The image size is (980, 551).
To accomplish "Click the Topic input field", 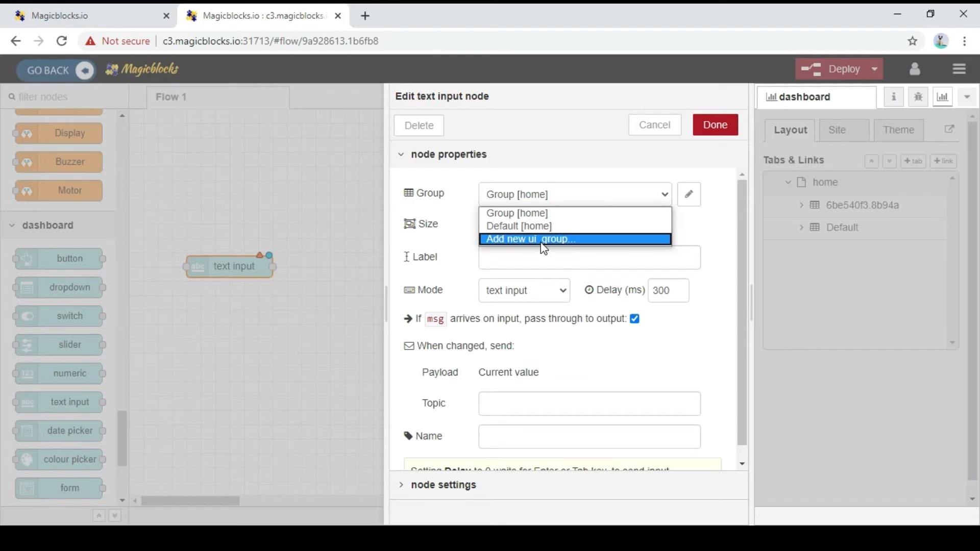I will click(590, 403).
